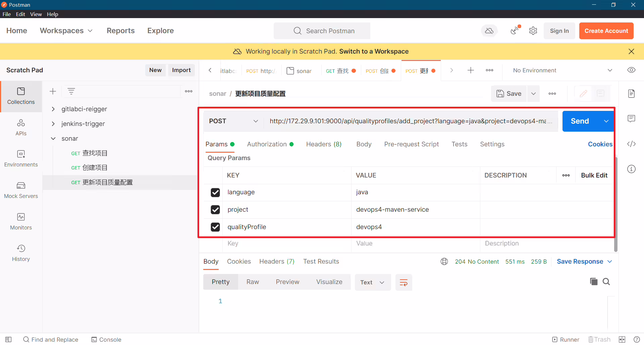
Task: Open help icon in status bar
Action: (636, 340)
